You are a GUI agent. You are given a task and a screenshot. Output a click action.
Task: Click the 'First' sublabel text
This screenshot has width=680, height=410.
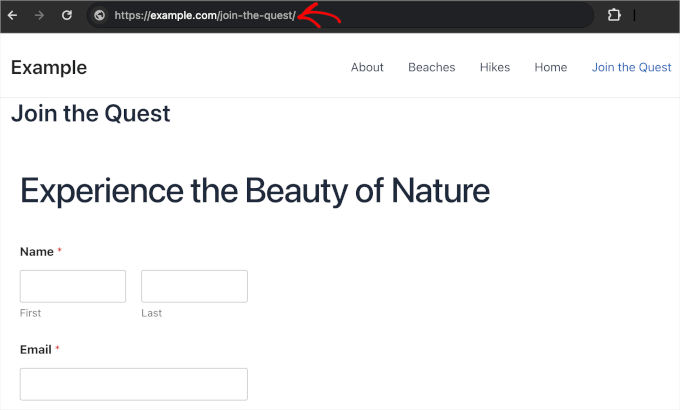coord(30,313)
